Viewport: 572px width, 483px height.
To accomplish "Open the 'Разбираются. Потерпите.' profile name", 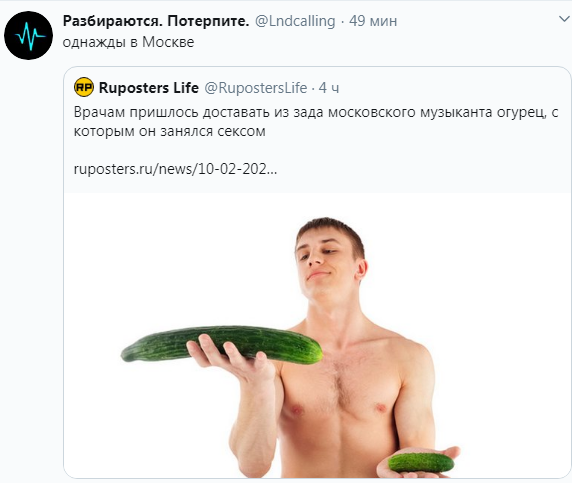I will pos(156,21).
